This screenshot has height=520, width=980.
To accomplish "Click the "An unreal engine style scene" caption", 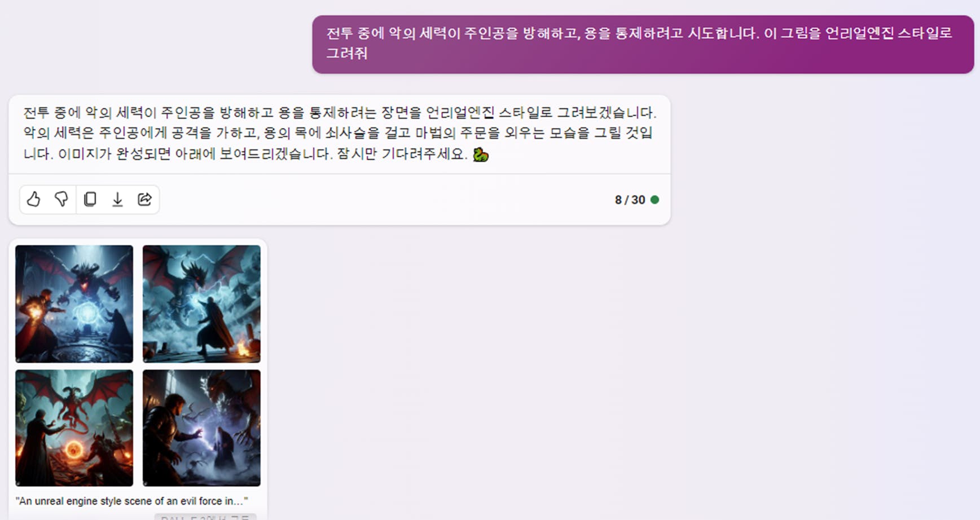I will click(x=131, y=501).
